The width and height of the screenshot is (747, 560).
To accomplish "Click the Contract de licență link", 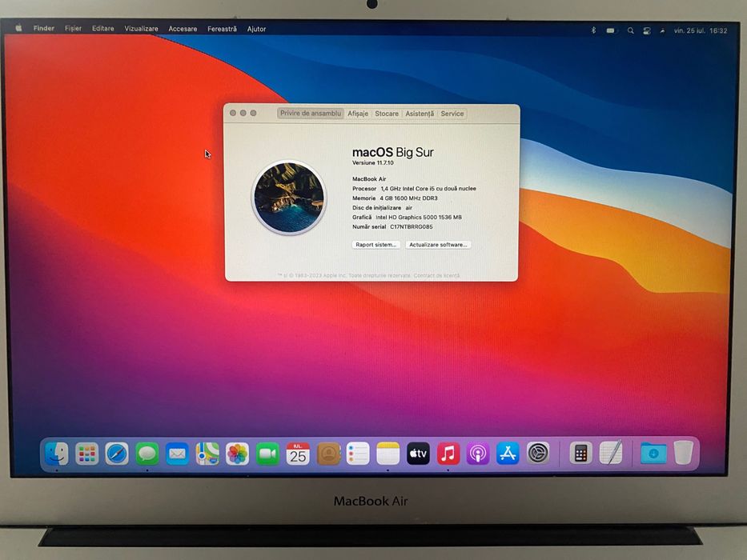I will (x=436, y=275).
